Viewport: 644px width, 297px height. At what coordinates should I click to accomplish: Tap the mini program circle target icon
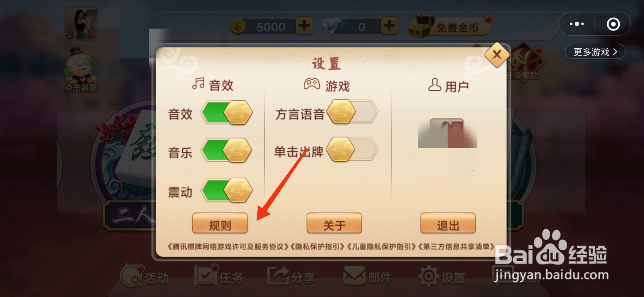tap(613, 24)
